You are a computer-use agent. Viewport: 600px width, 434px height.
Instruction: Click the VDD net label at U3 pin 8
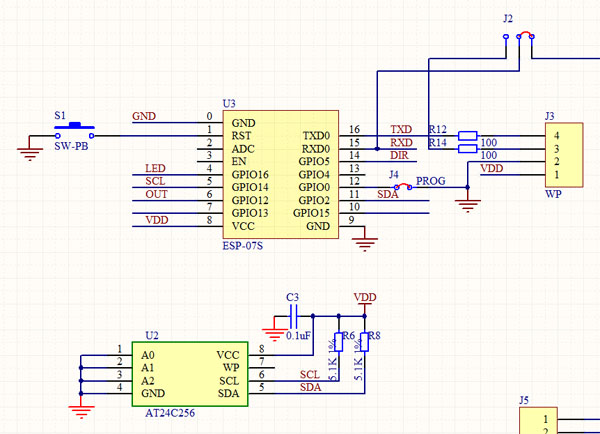(x=157, y=220)
